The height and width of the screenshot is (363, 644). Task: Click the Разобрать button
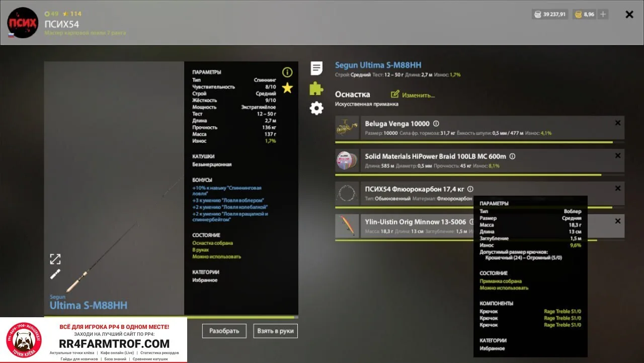tap(224, 331)
